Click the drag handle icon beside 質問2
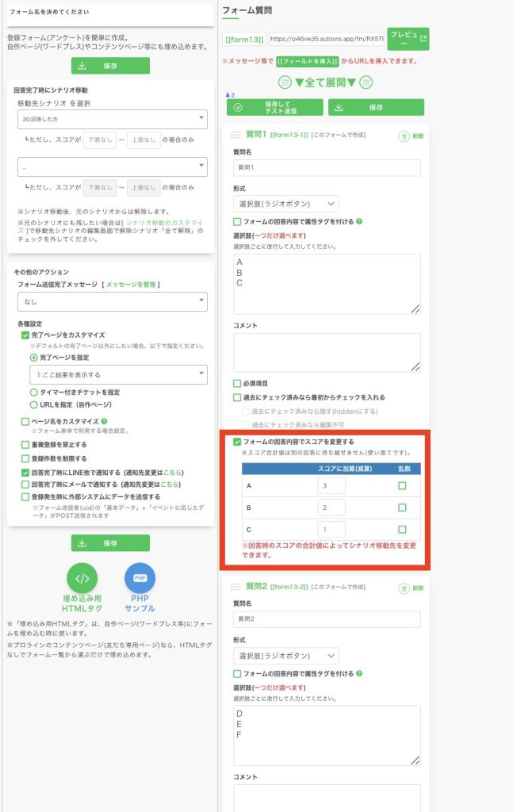 [x=235, y=587]
